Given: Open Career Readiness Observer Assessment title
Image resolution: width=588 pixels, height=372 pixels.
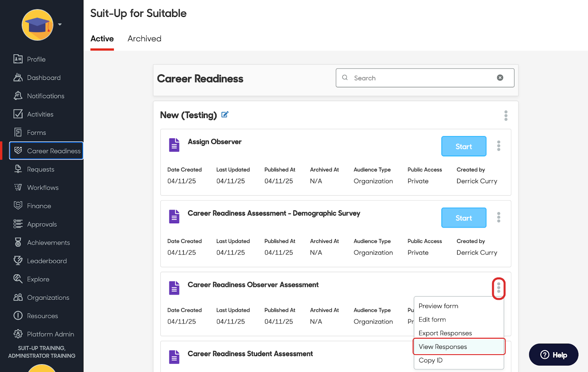Looking at the screenshot, I should click(x=253, y=285).
